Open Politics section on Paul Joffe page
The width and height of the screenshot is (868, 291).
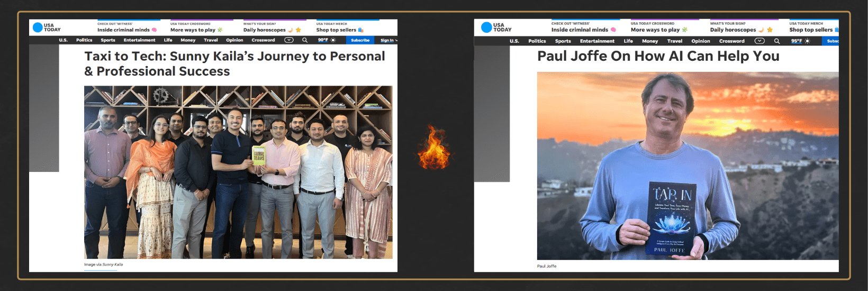point(537,41)
